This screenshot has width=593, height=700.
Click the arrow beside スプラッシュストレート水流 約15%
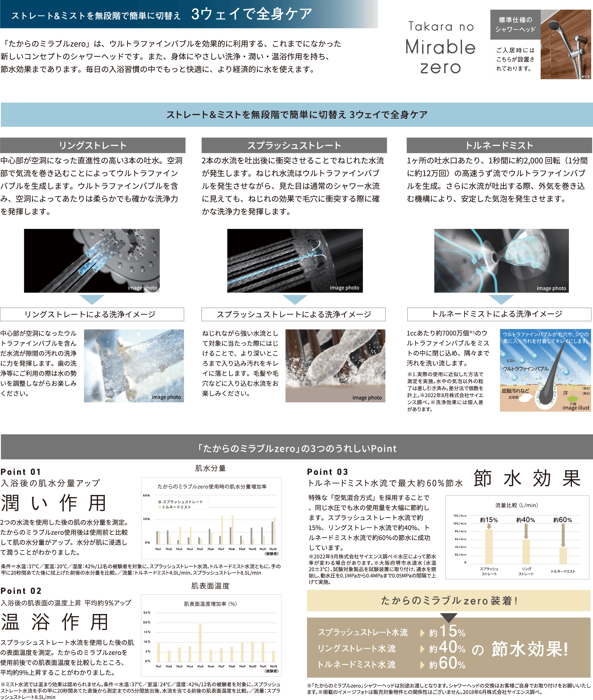(422, 633)
